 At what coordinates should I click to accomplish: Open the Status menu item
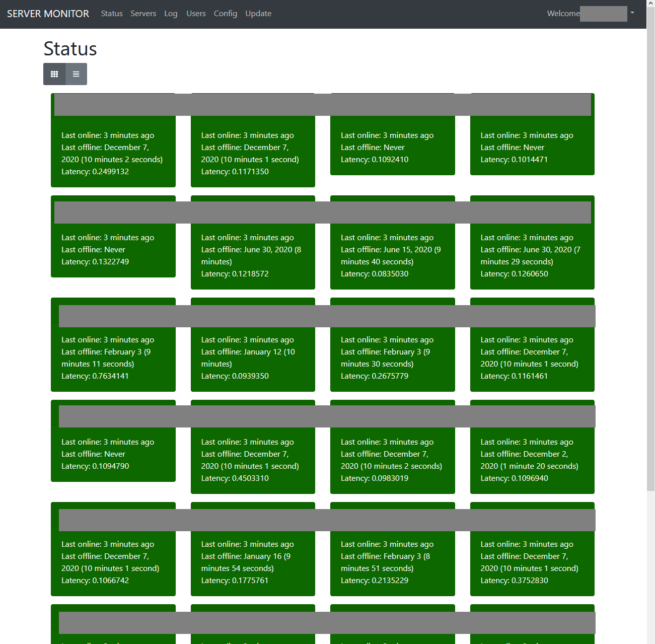pos(112,14)
